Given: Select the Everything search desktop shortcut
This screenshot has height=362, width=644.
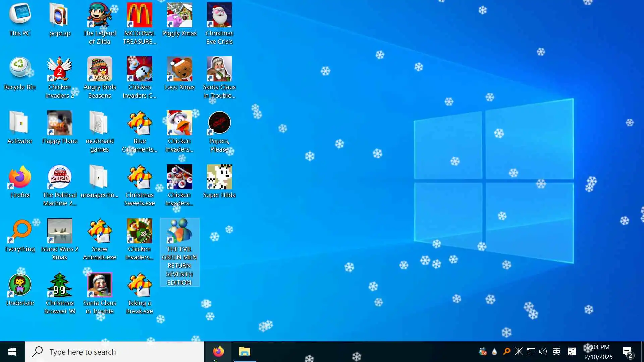Looking at the screenshot, I should (20, 231).
